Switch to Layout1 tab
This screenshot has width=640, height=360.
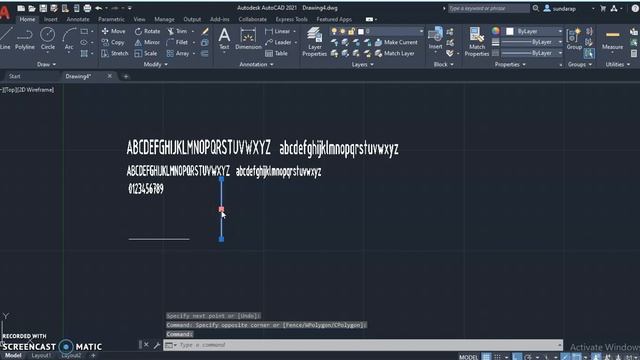coord(41,356)
